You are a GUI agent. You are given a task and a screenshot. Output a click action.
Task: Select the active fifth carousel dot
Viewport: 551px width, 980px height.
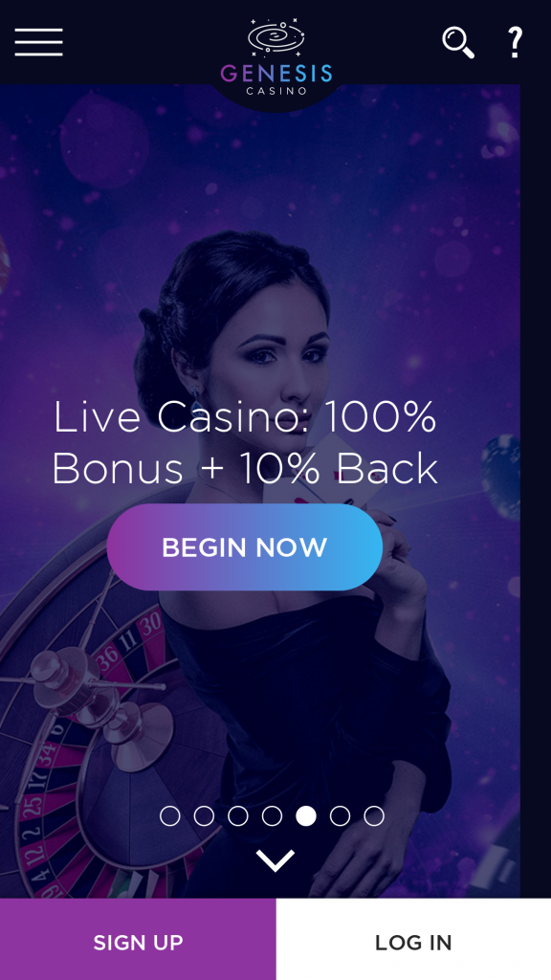(x=306, y=816)
